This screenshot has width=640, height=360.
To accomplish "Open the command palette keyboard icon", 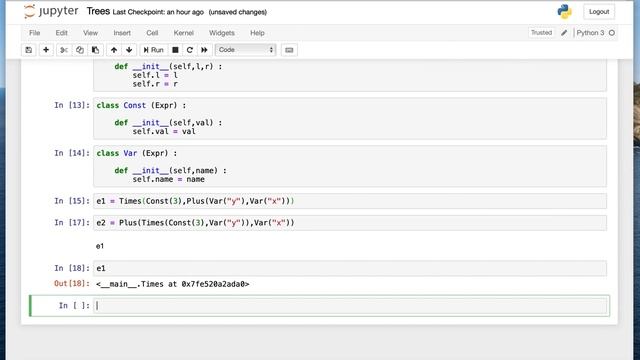I will coord(289,50).
